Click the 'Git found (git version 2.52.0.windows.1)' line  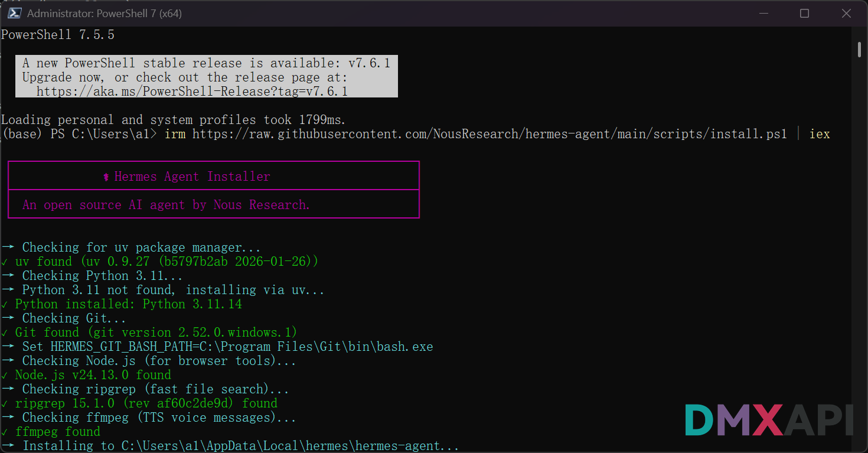(x=149, y=333)
